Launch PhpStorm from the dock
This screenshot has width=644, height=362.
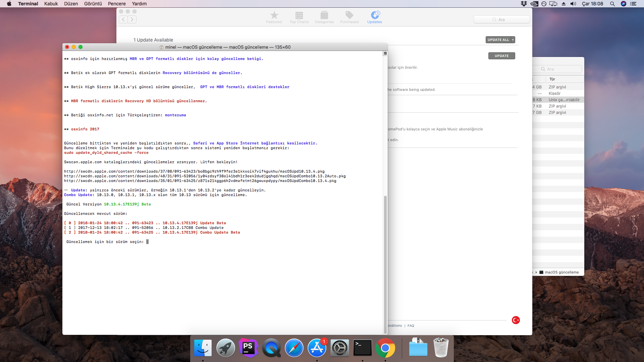(x=248, y=348)
